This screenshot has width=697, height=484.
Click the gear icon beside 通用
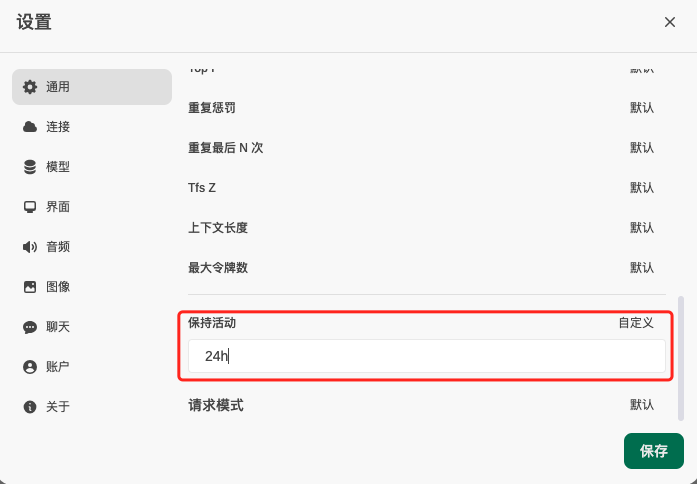(30, 87)
